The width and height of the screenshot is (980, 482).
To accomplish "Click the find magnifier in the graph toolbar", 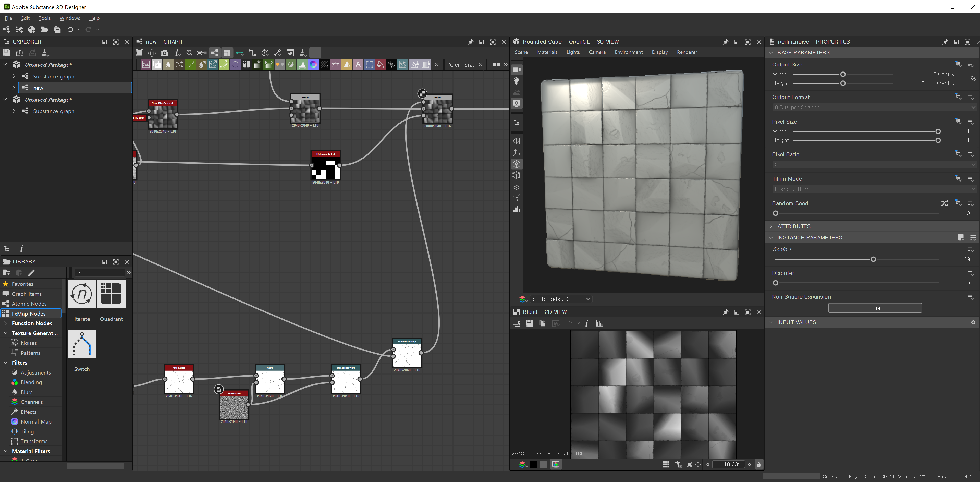I will click(x=189, y=53).
